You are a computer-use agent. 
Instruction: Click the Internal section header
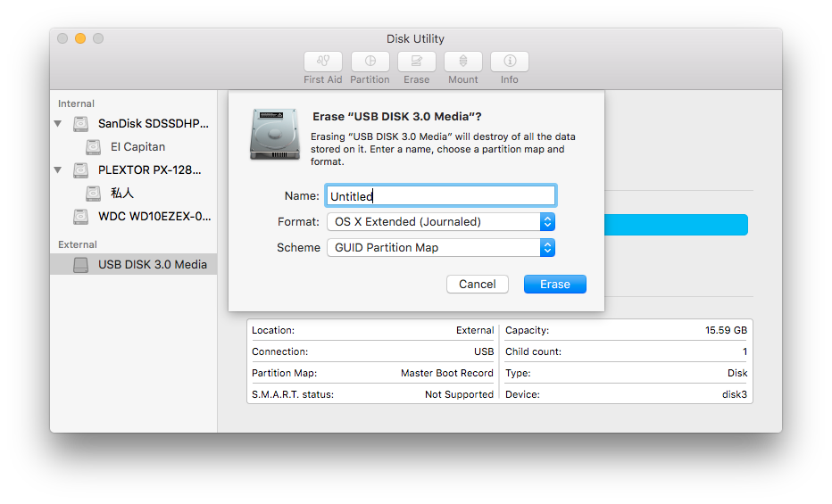coord(76,103)
